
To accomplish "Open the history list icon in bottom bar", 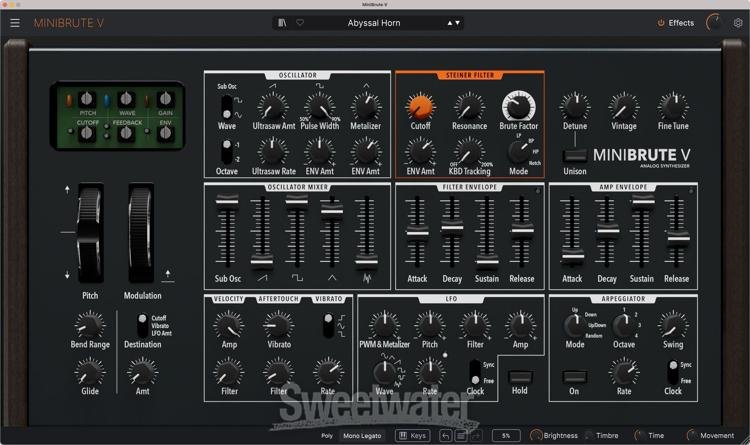I will 461,435.
